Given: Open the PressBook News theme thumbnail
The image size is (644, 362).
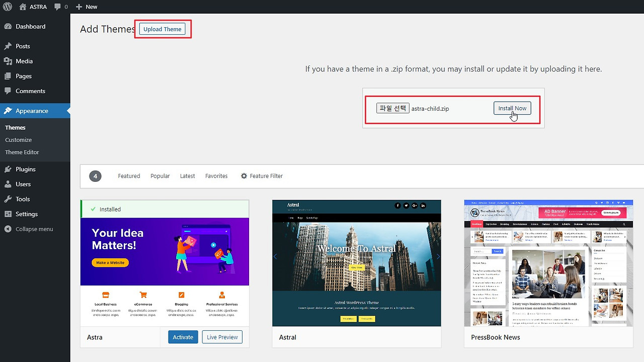Looking at the screenshot, I should click(548, 263).
